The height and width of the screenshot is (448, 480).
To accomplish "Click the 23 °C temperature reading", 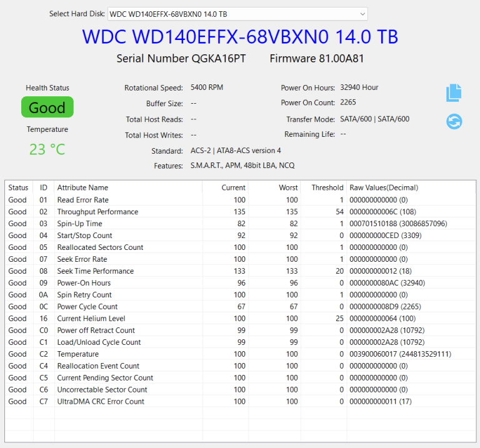I will [x=47, y=149].
